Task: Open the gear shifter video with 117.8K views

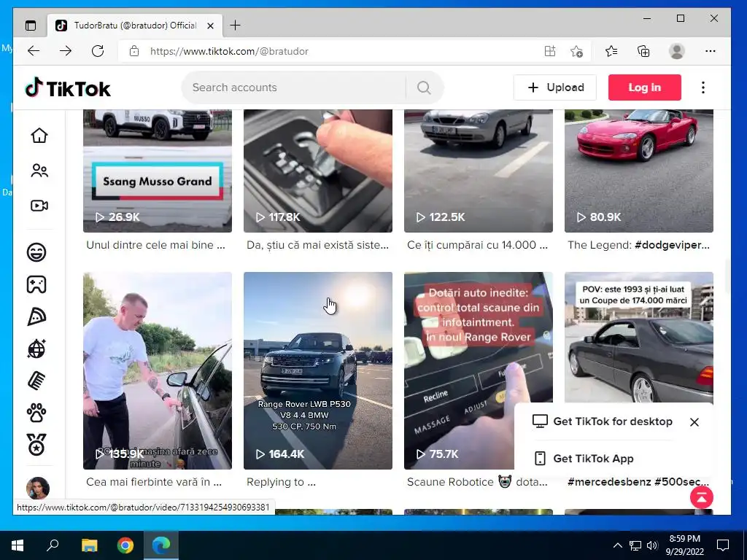Action: click(318, 171)
